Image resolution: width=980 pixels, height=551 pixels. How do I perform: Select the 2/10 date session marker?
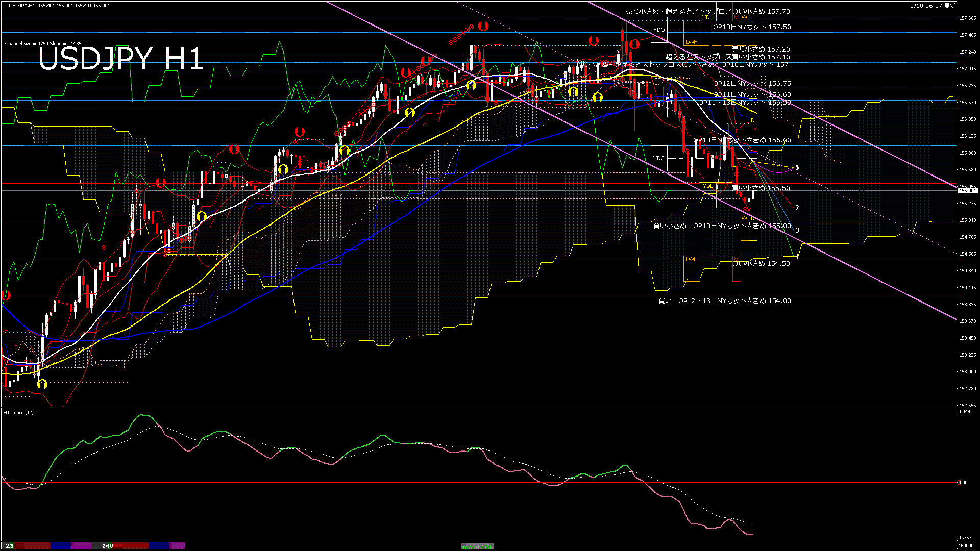coord(107,546)
